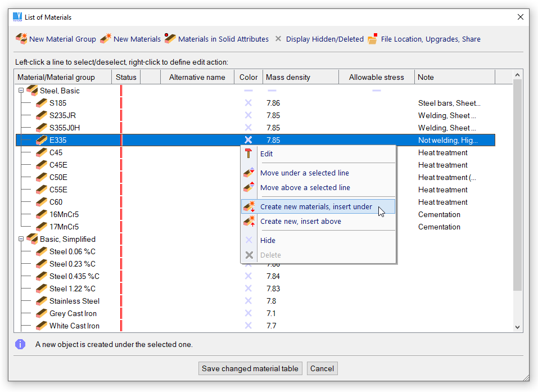Select Move above a selected line
The width and height of the screenshot is (538, 392).
[x=305, y=187]
